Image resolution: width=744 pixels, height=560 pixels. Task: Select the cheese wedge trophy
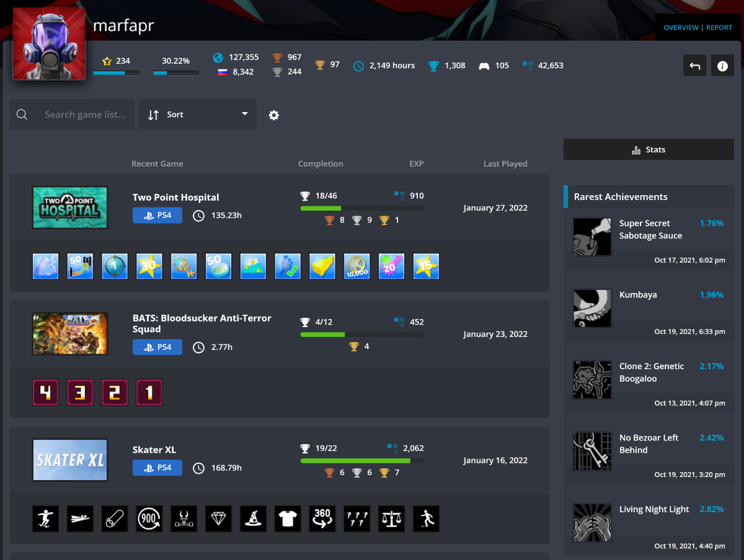tap(323, 266)
